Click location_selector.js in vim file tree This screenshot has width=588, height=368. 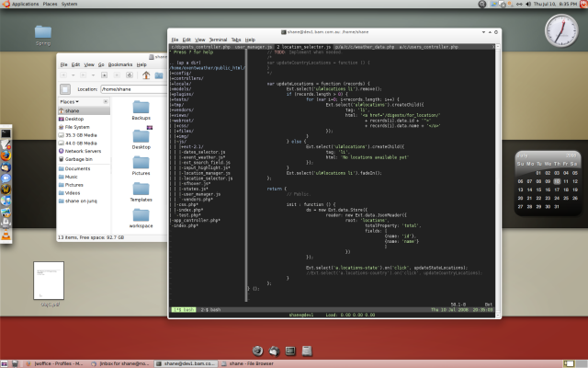[207, 178]
